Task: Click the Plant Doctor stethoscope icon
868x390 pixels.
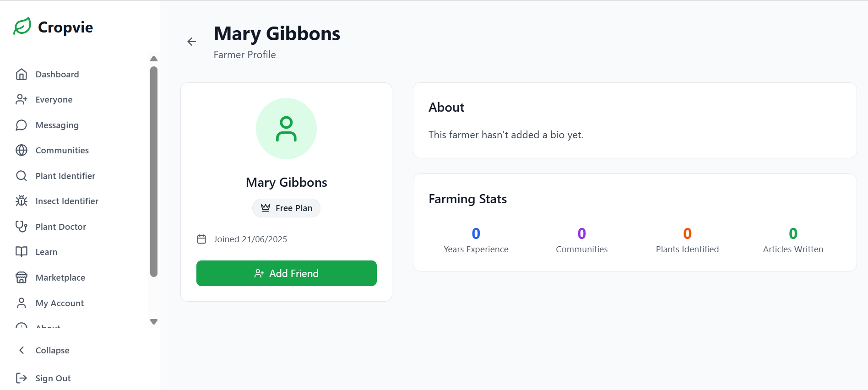Action: click(x=22, y=227)
